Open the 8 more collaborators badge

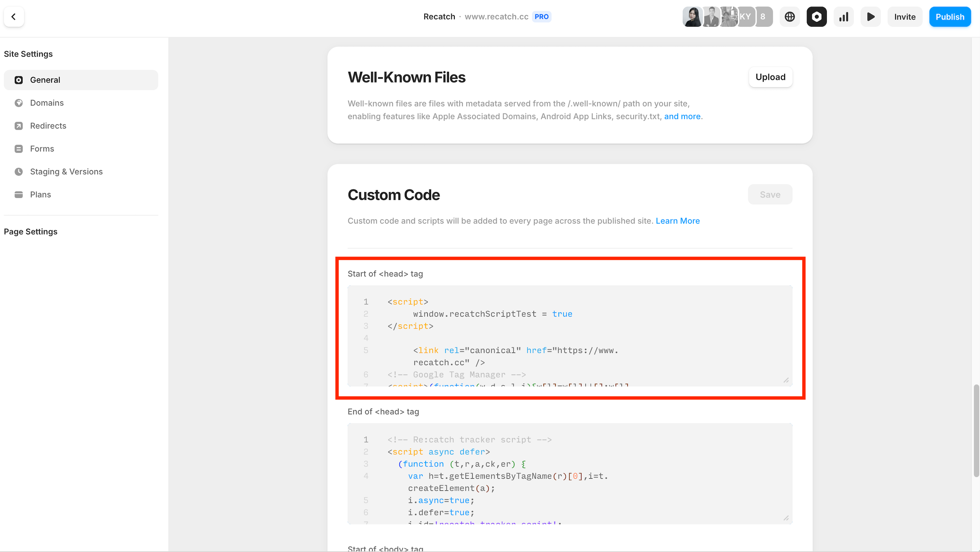763,17
